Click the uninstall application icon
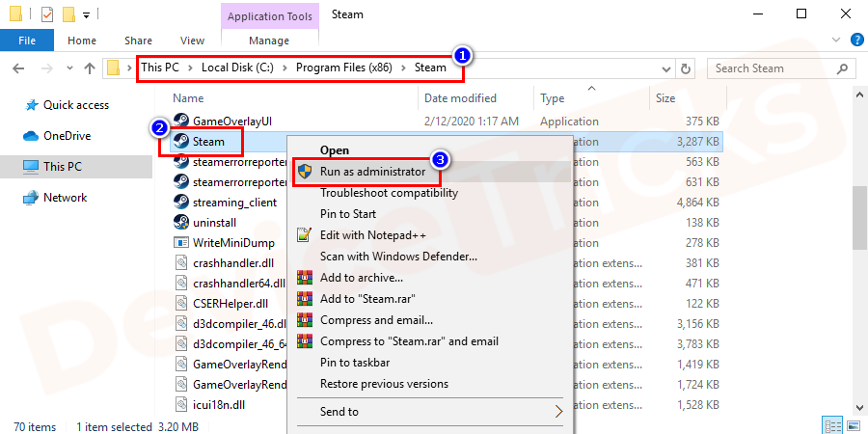Image resolution: width=868 pixels, height=434 pixels. [x=180, y=223]
